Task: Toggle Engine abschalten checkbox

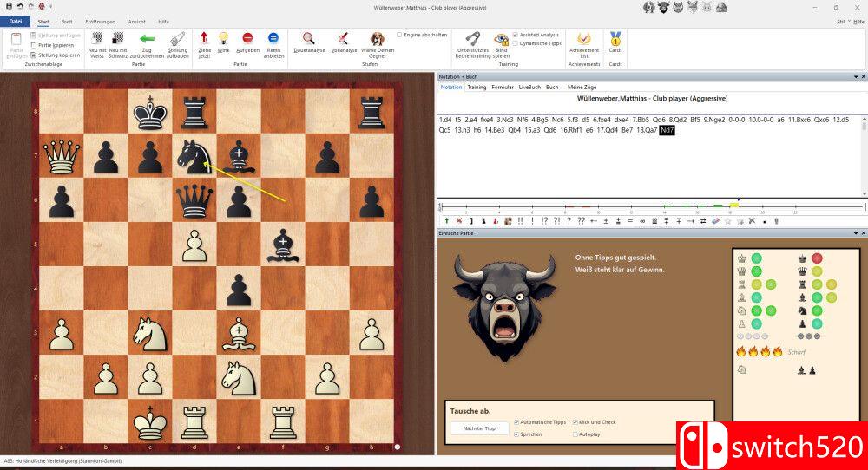Action: [399, 35]
